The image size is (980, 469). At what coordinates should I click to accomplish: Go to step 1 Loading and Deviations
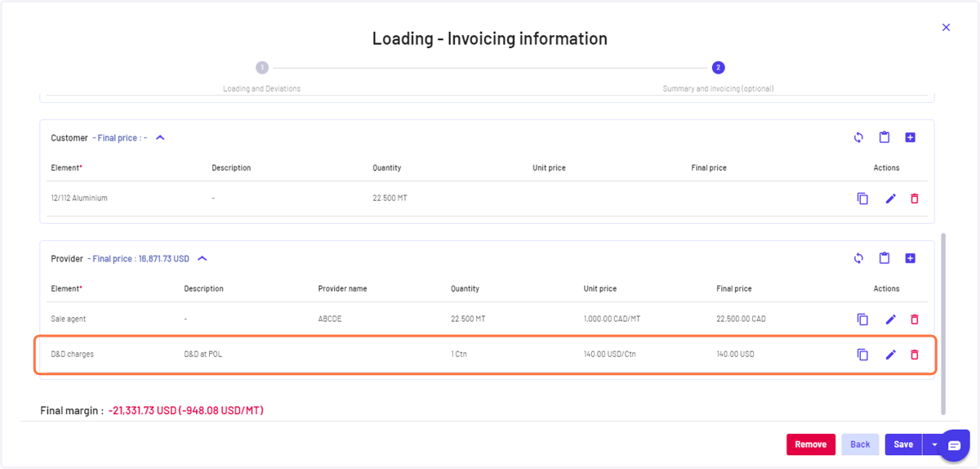(262, 68)
